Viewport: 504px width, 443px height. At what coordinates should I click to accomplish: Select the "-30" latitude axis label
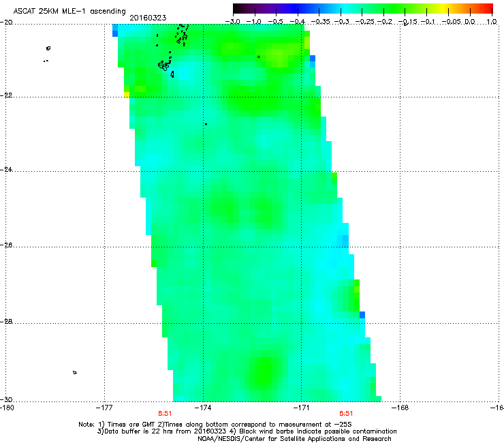tap(6, 399)
